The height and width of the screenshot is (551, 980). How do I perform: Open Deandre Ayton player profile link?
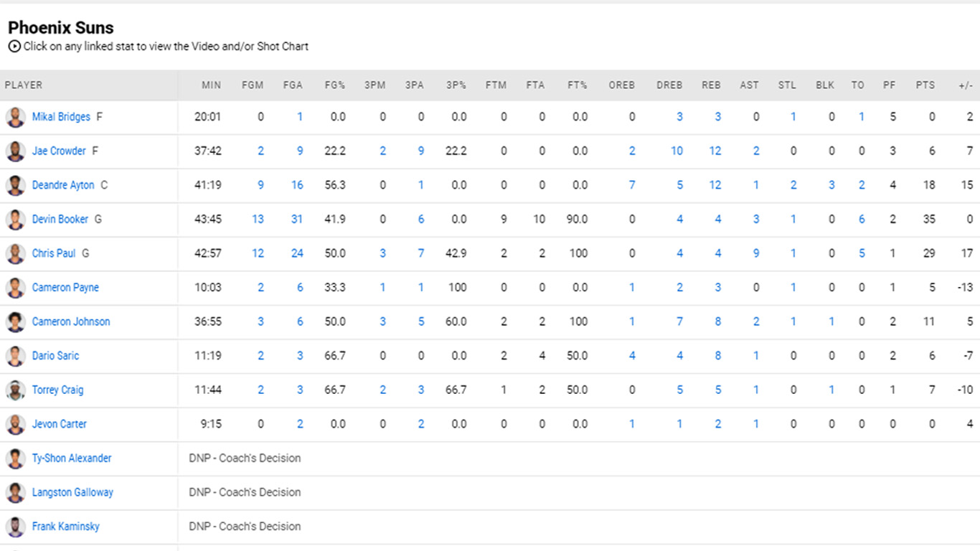click(x=63, y=185)
